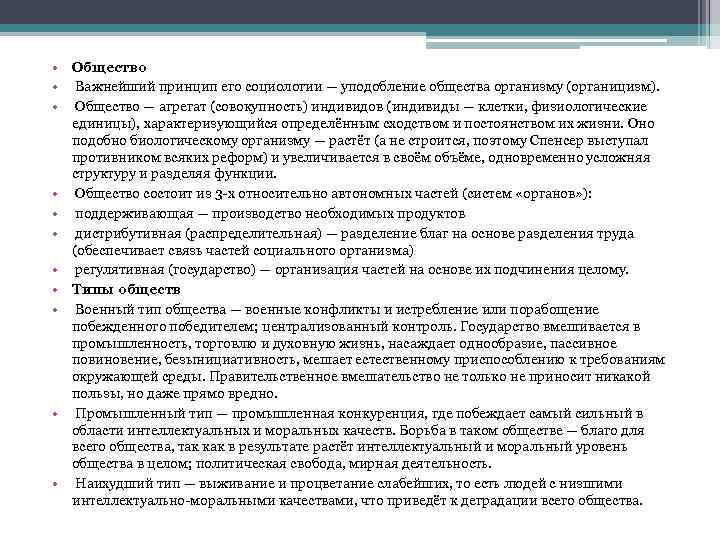Click the line 'структуру и разделяя функции.'

[x=174, y=174]
